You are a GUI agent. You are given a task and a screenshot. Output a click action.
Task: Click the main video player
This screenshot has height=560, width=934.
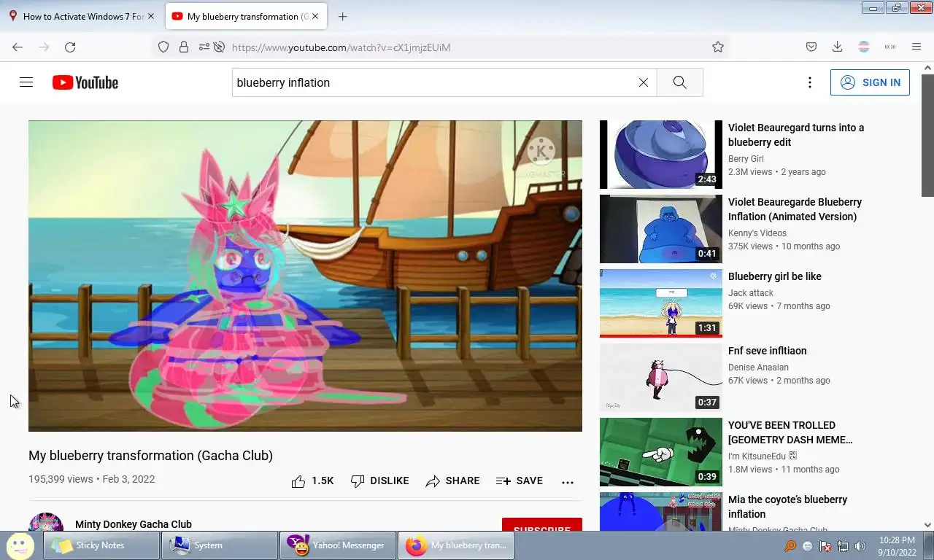[305, 276]
